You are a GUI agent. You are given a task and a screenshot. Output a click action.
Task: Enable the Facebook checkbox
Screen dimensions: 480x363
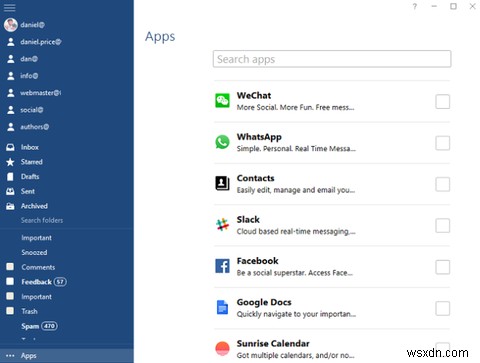tap(443, 267)
